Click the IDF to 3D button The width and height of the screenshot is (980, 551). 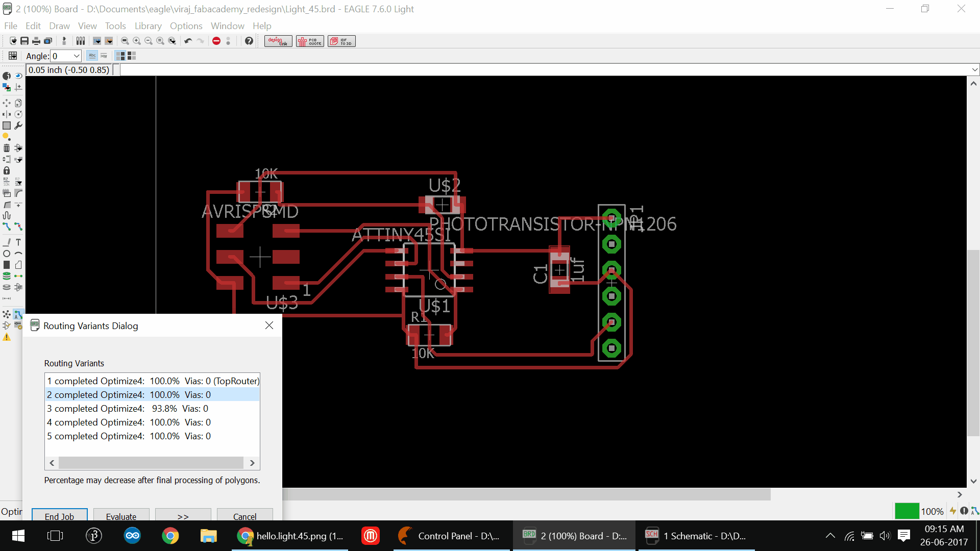coord(341,41)
